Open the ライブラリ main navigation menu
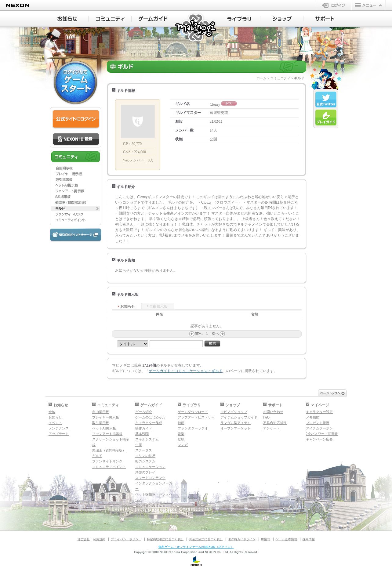This screenshot has height=572, width=392. click(239, 19)
